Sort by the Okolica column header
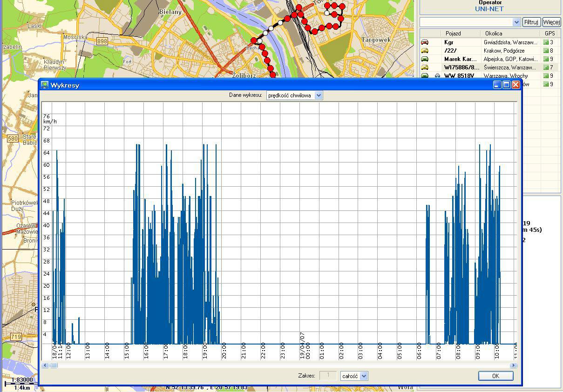 click(494, 34)
